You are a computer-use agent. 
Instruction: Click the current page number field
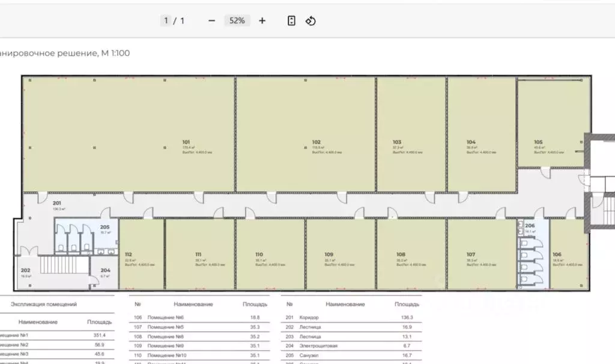(x=166, y=20)
